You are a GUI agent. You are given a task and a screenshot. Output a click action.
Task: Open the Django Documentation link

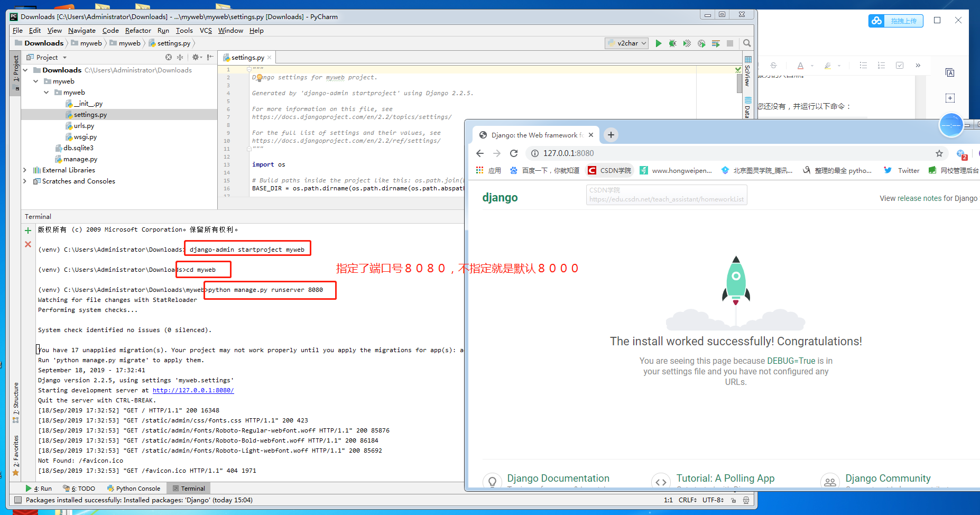point(558,479)
